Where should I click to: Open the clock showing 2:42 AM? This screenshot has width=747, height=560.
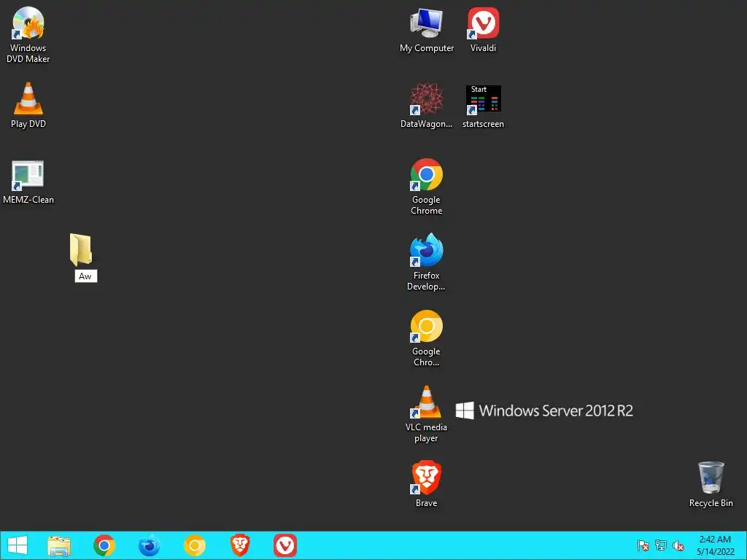pos(715,545)
